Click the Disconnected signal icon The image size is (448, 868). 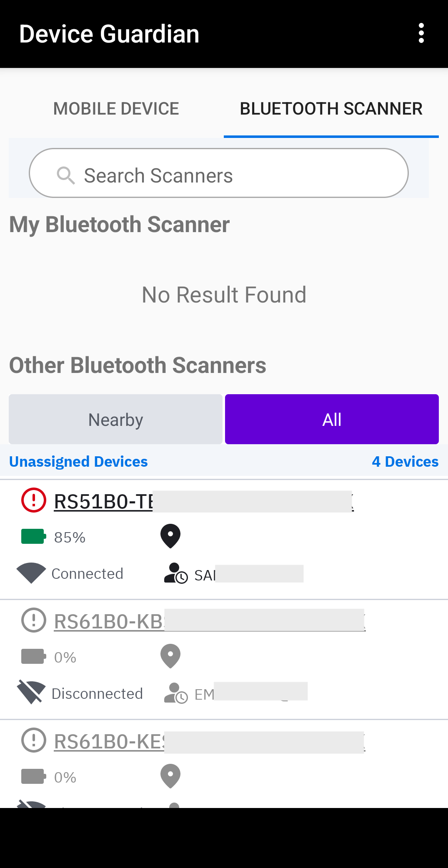[x=31, y=692]
